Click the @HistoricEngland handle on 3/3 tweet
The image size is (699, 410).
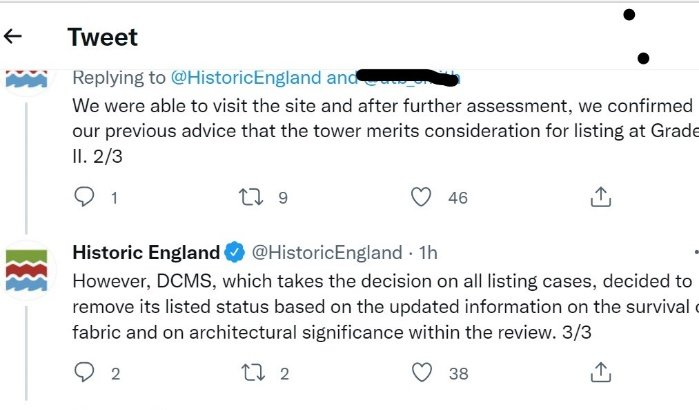pyautogui.click(x=321, y=251)
